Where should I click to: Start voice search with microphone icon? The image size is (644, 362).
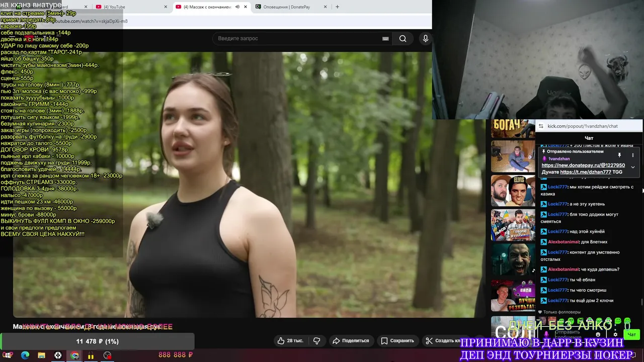coord(426,39)
